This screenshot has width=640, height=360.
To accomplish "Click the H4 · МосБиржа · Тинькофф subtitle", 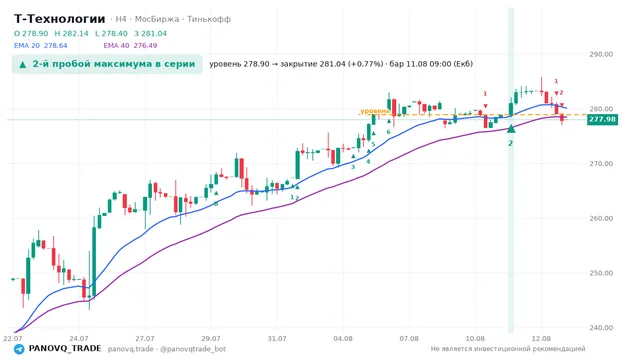I will coord(173,19).
